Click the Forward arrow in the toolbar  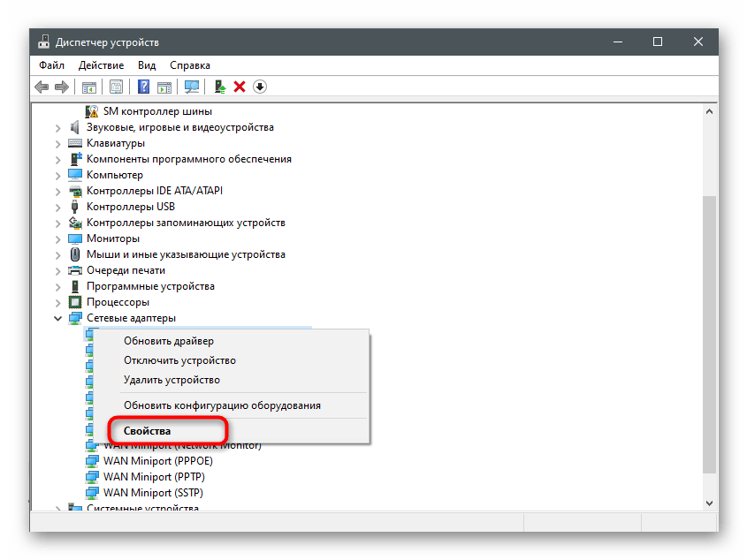click(x=61, y=87)
